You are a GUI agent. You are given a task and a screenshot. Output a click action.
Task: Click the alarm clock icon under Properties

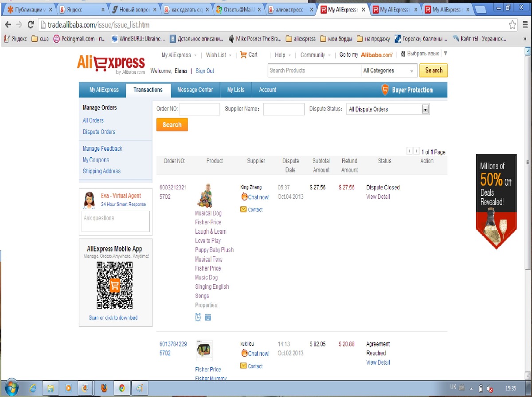(x=198, y=317)
